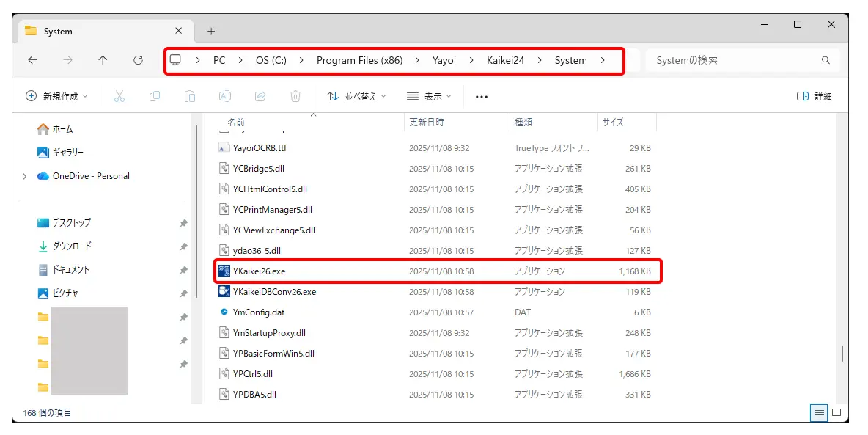
Task: Paste using the clipboard icon
Action: click(190, 96)
